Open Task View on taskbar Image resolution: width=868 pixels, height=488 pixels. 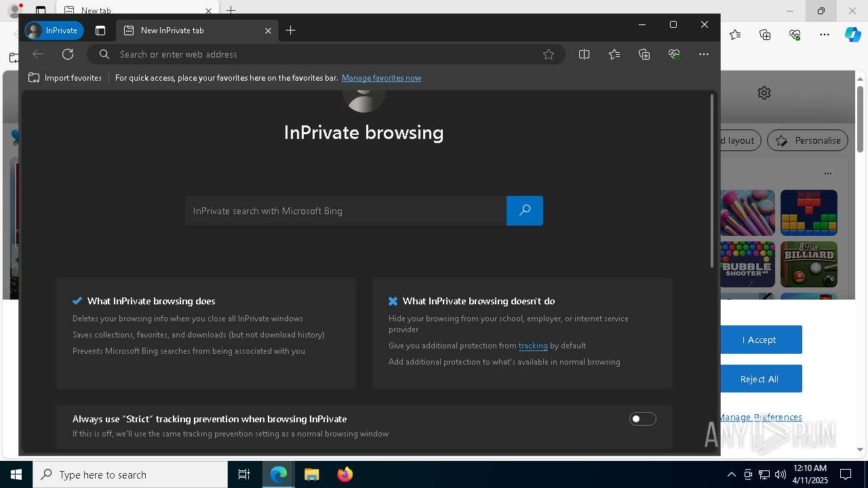point(244,474)
